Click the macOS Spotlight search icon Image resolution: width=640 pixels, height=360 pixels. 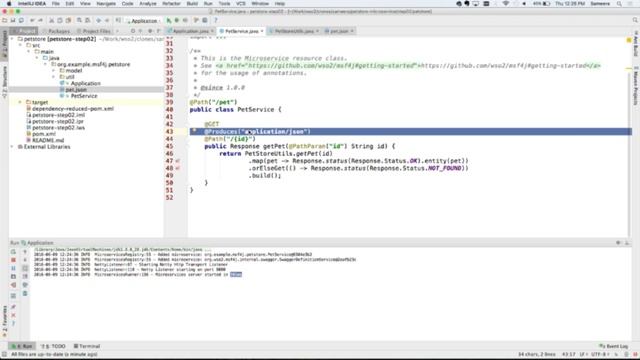point(619,4)
